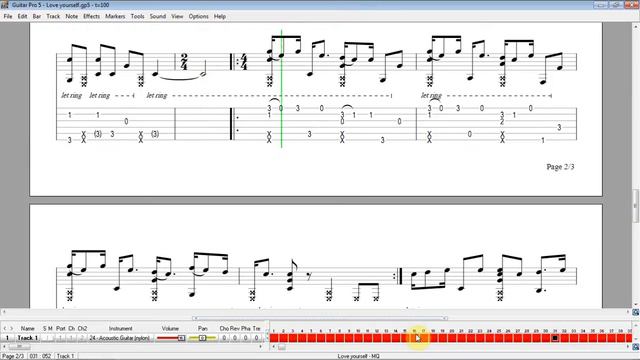Image resolution: width=640 pixels, height=360 pixels.
Task: Click the zoom icon beside score horizontal scrollbar
Action: tap(636, 312)
